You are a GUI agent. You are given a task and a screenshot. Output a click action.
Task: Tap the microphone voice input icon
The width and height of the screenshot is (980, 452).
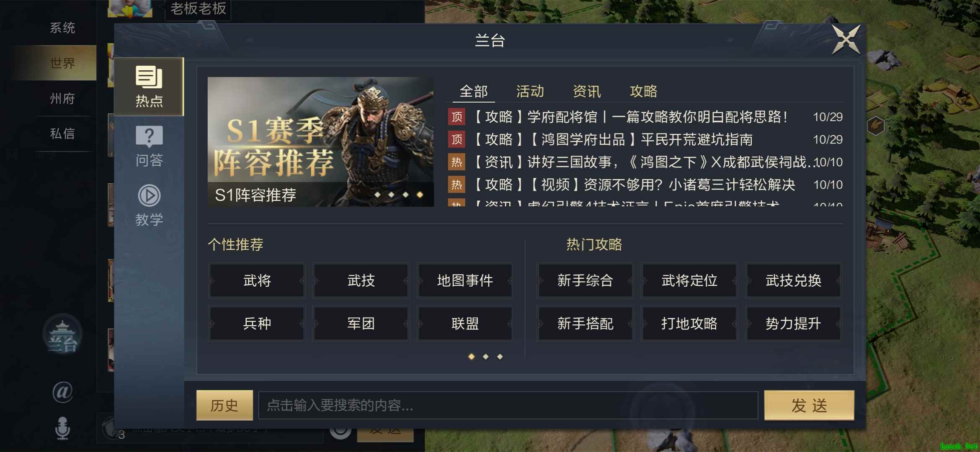point(62,428)
